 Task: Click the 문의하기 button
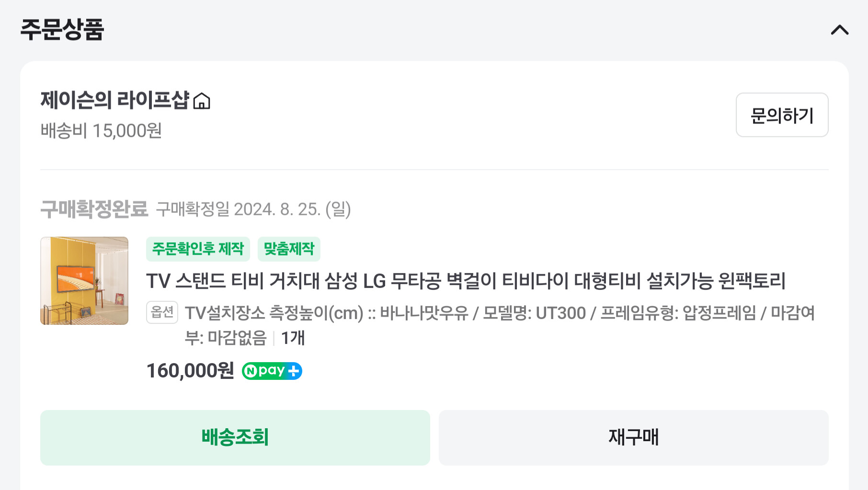(782, 115)
